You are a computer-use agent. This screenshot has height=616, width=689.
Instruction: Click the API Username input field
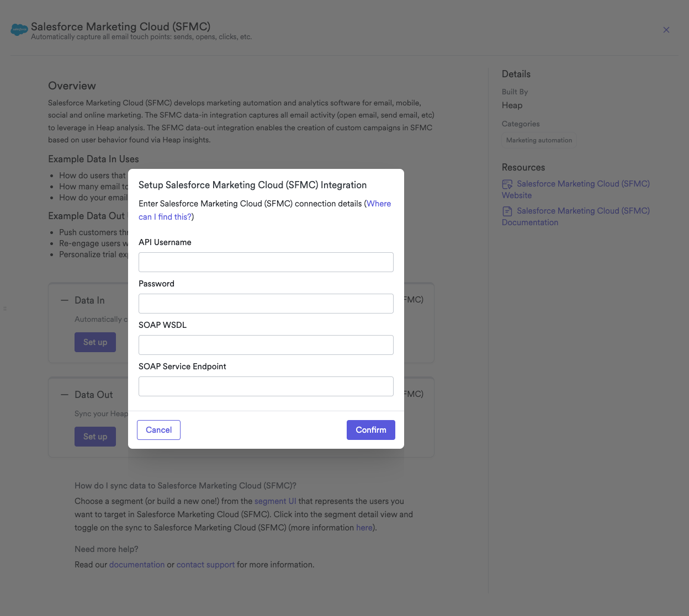point(266,262)
